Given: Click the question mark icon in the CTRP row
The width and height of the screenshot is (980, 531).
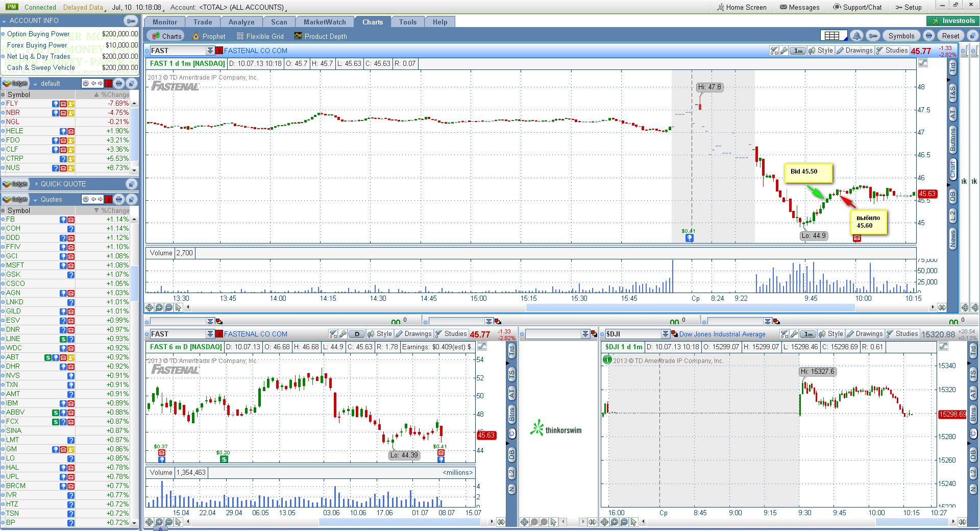Looking at the screenshot, I should point(63,159).
